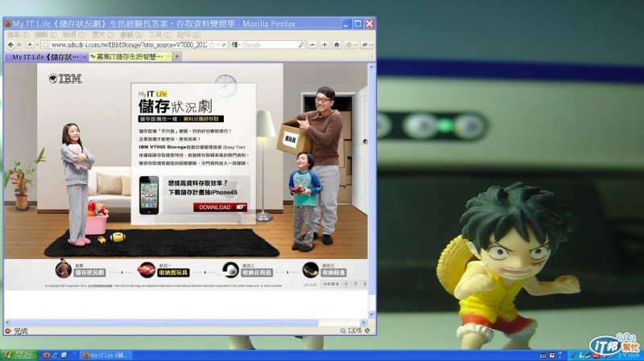Screen dimensions: 644x361
Task: Click the high heel shoe icon
Action: pos(311,270)
